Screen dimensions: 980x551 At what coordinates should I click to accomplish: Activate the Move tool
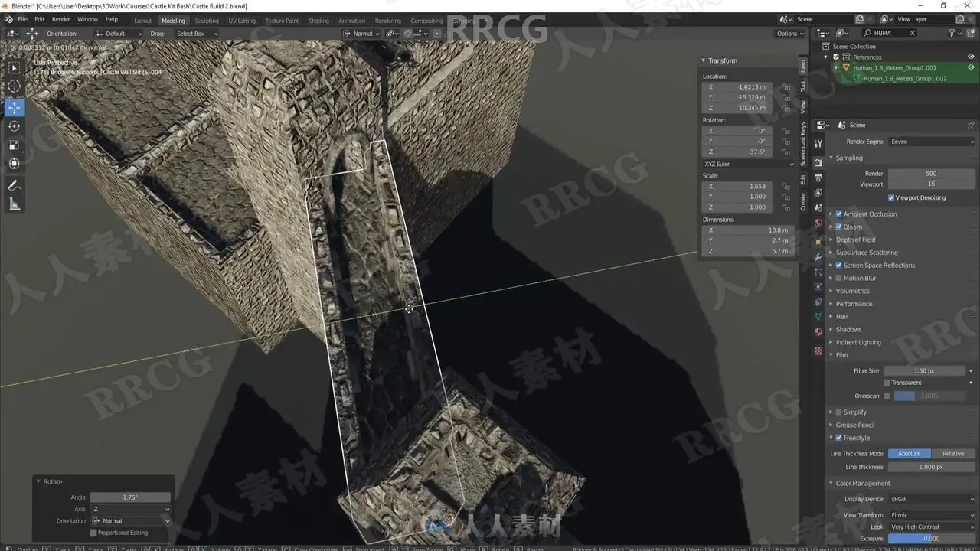(x=15, y=108)
